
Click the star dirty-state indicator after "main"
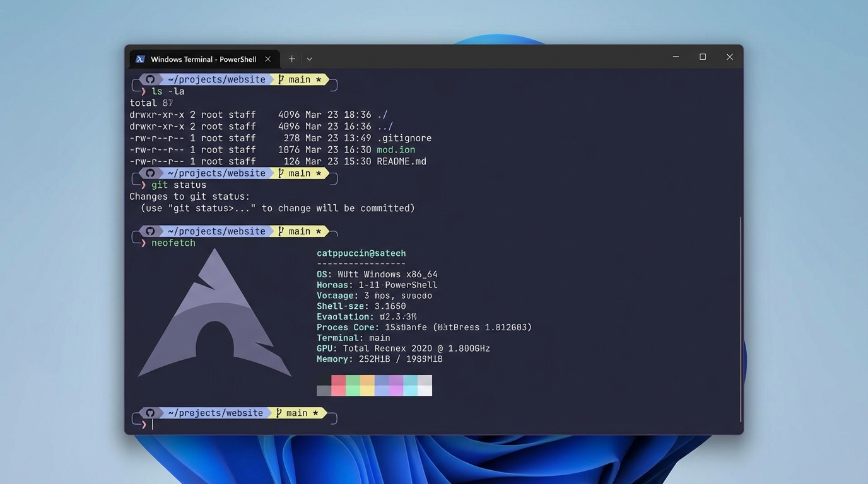319,79
